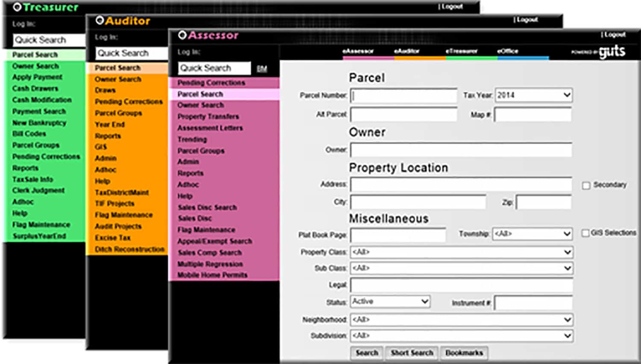641x364 pixels.
Task: Click the BM link beside Quick Search
Action: (x=262, y=69)
